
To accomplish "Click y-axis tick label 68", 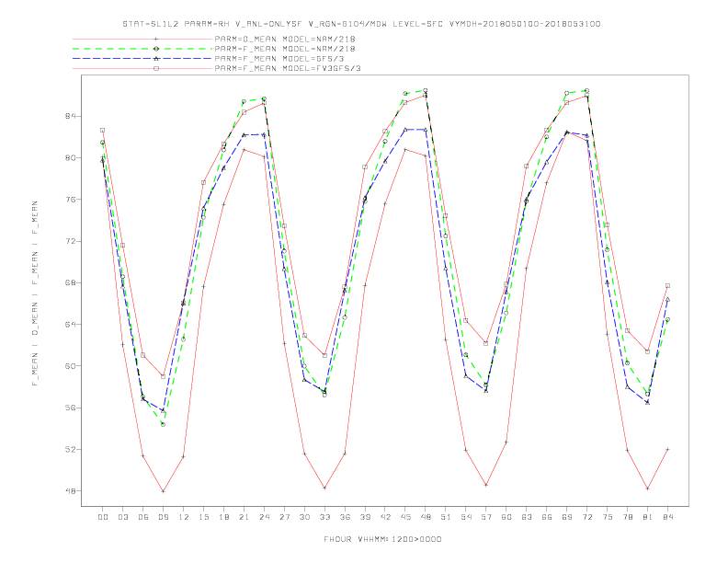I will pos(70,283).
